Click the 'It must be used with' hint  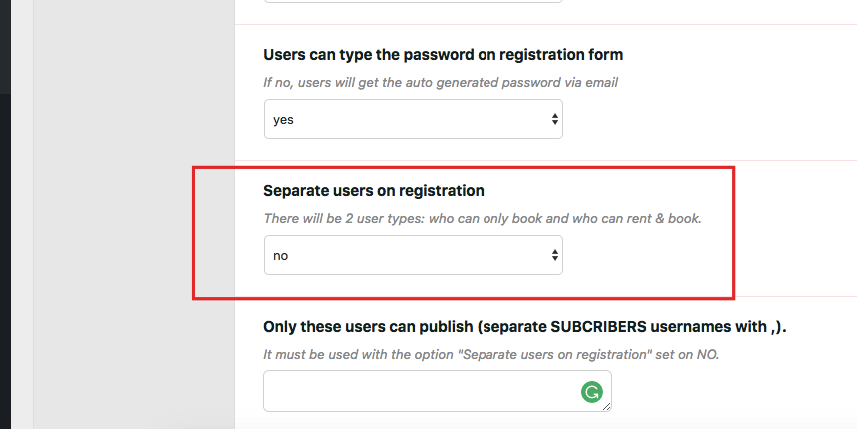491,355
